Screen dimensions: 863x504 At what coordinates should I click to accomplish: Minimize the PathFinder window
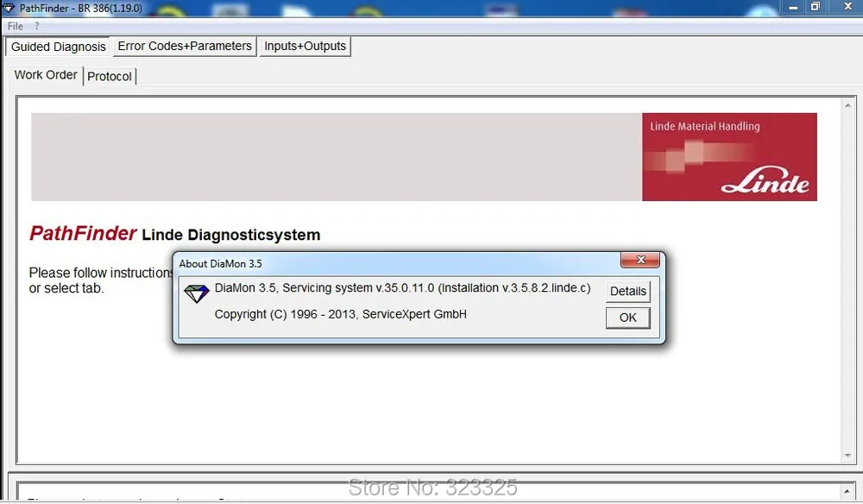[793, 7]
